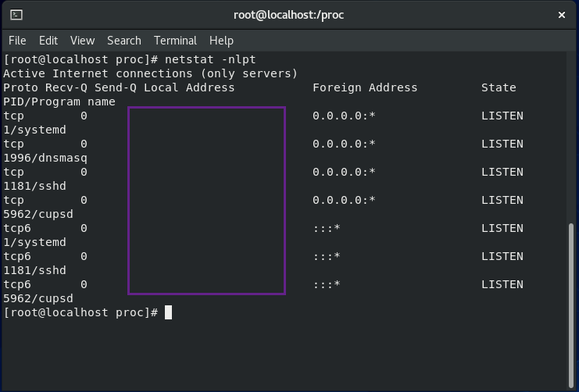
Task: Click 'Active Internet connections (only servers)' line
Action: click(151, 73)
